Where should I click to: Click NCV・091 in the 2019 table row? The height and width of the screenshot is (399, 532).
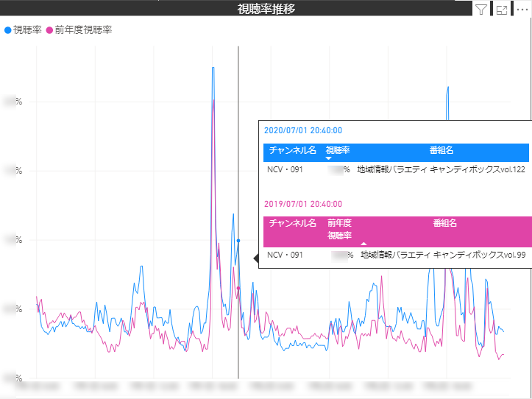tap(285, 255)
